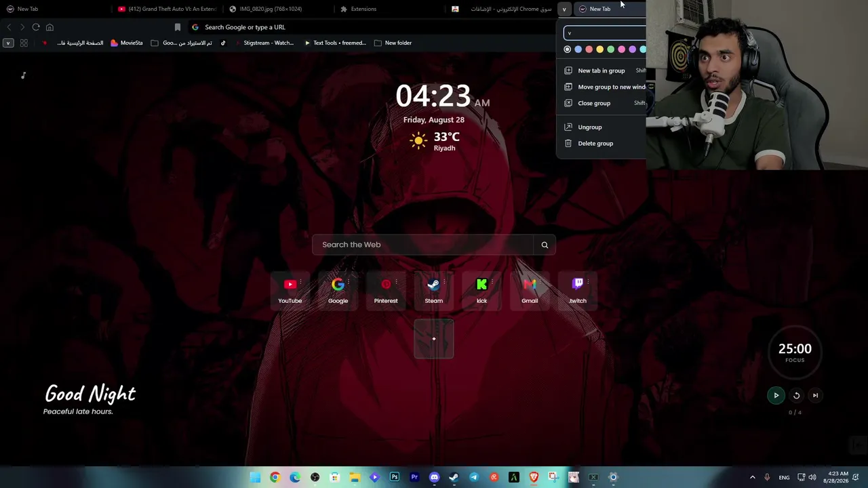
Task: Choose Delete group from the menu
Action: click(602, 143)
